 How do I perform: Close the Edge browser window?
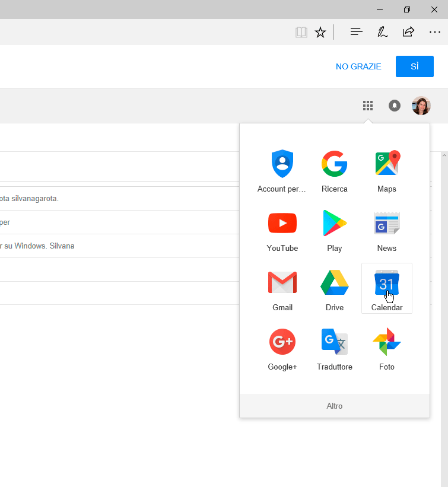[434, 9]
